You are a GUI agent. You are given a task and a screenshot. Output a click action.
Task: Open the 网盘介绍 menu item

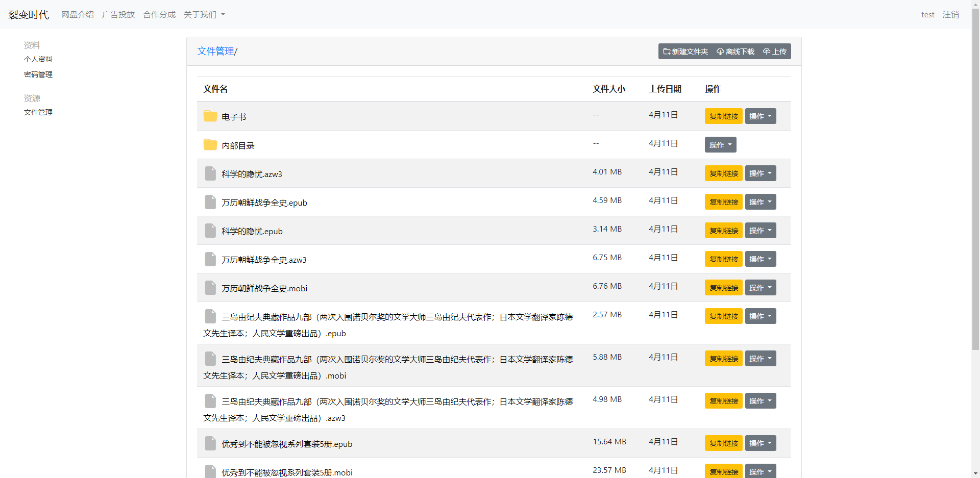click(x=77, y=14)
